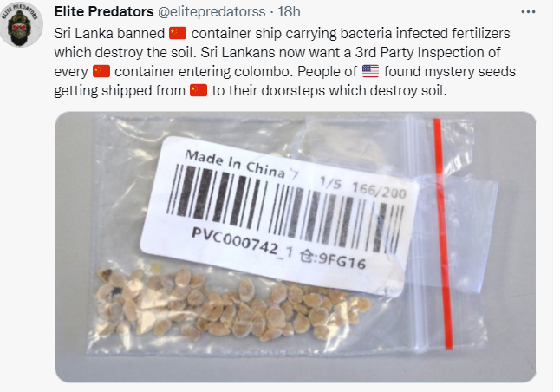Click the US flag emoji in the tweet
This screenshot has height=392, width=560.
[x=370, y=71]
